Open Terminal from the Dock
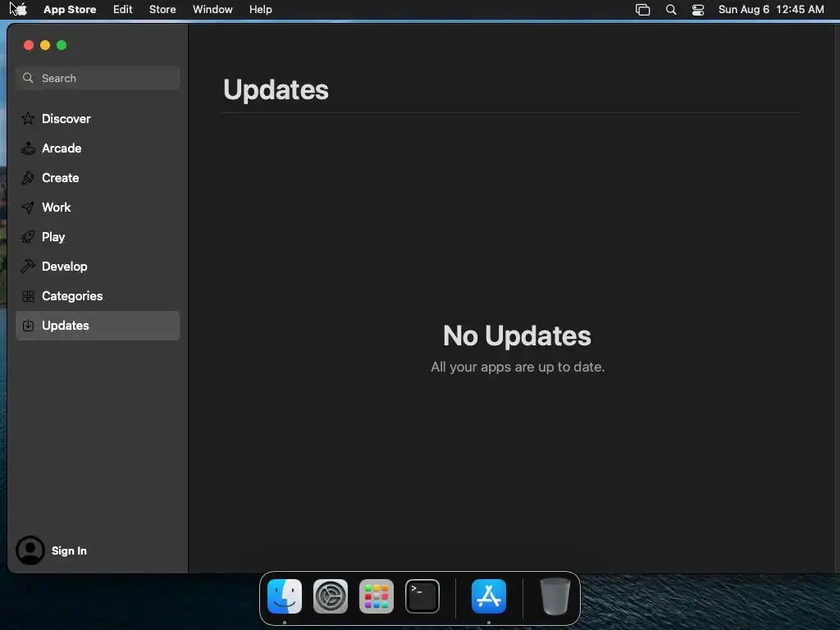840x630 pixels. [422, 596]
